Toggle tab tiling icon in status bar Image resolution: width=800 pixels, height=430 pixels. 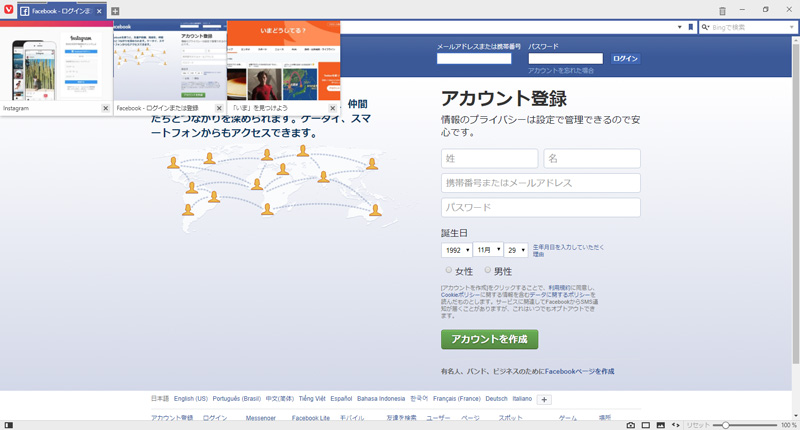pyautogui.click(x=645, y=425)
